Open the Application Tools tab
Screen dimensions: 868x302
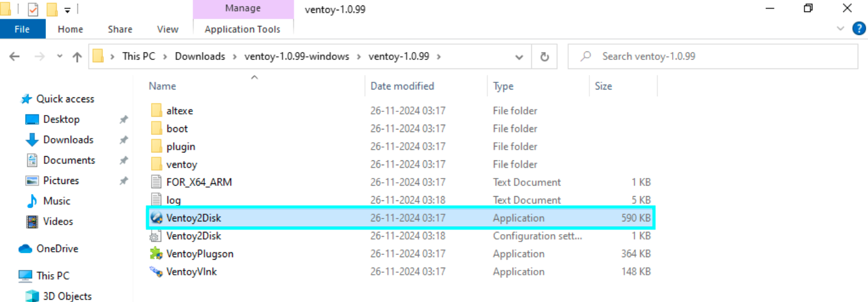coord(242,29)
